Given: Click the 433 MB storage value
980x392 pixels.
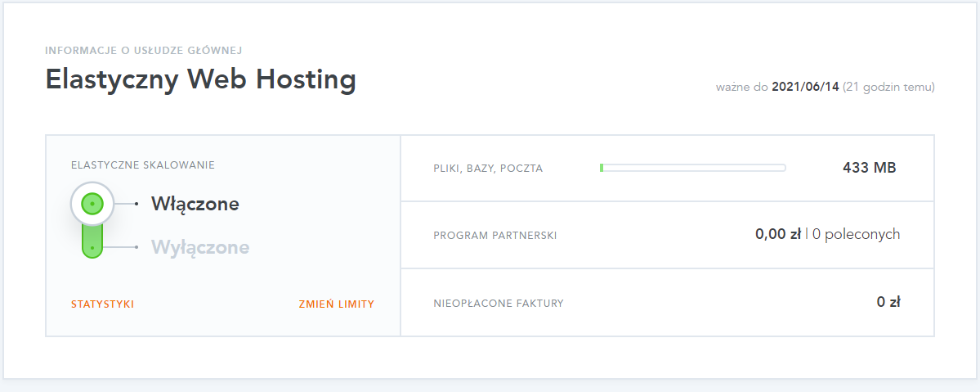Looking at the screenshot, I should tap(870, 168).
